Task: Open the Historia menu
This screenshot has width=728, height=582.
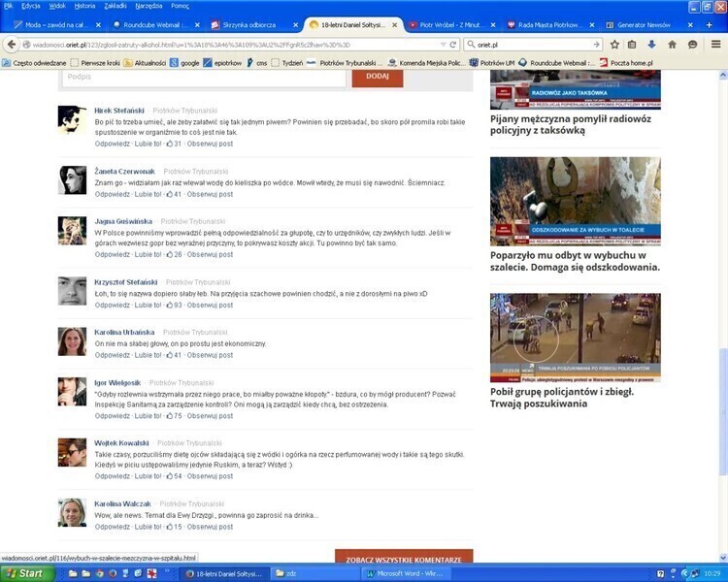Action: pos(85,6)
